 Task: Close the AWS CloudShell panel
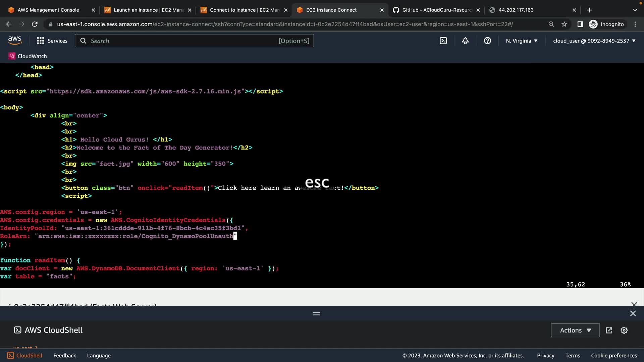click(x=633, y=313)
